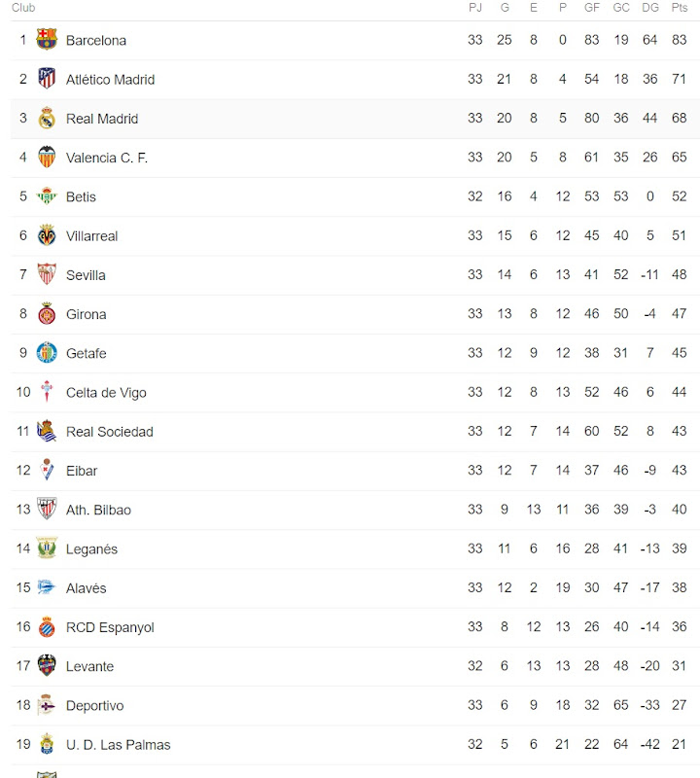The height and width of the screenshot is (778, 700).
Task: Click the Levante team name
Action: pos(89,666)
